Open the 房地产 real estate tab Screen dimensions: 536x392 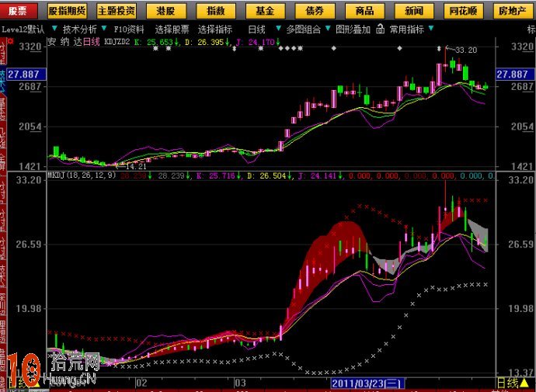pos(513,11)
